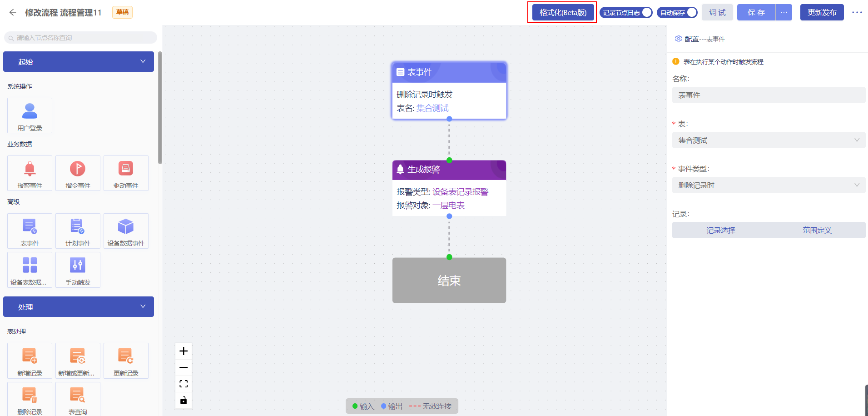Image resolution: width=868 pixels, height=416 pixels.
Task: Click the 更新发布 button
Action: coord(822,12)
